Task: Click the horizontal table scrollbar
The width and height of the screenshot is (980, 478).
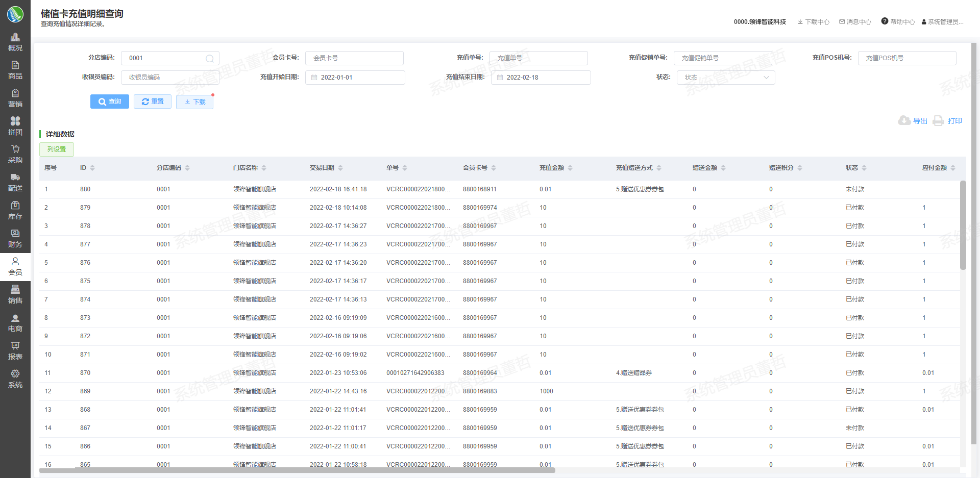Action: [297, 470]
